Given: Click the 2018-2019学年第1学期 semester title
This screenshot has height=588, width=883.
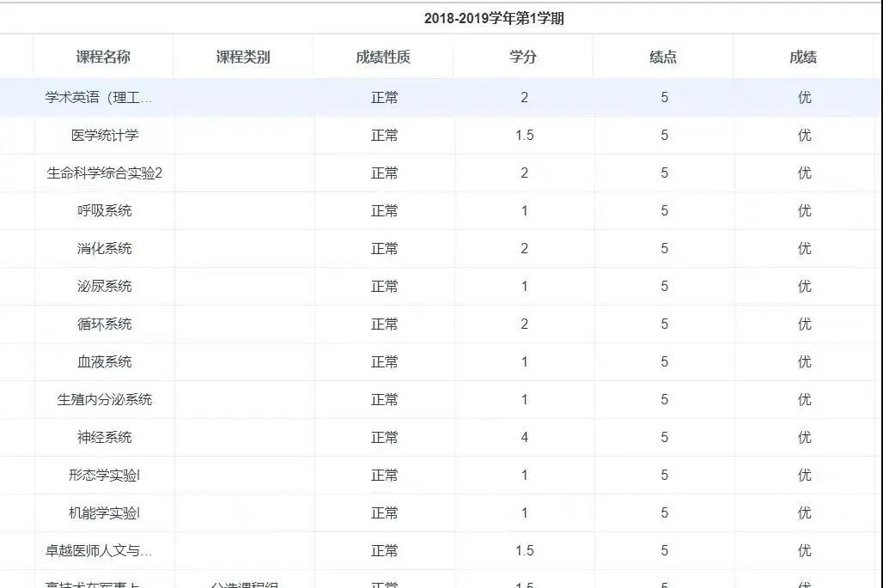Looking at the screenshot, I should (494, 18).
